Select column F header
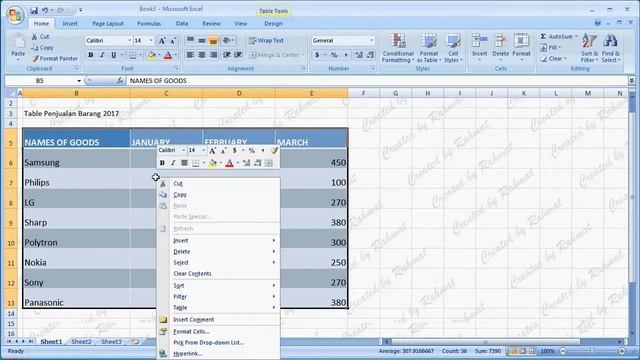 click(363, 93)
